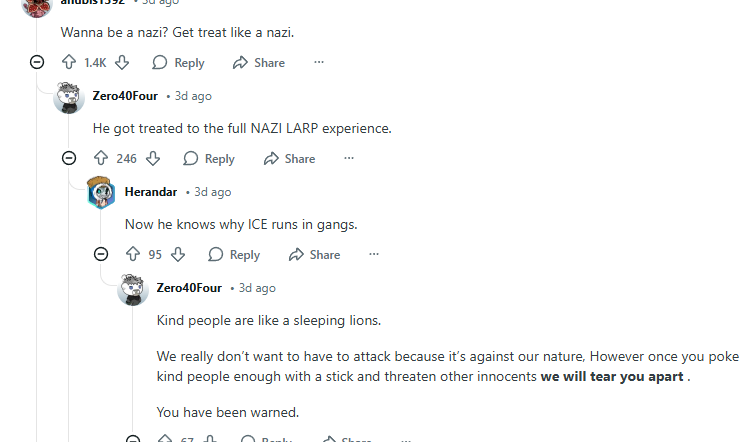Collapse the 246-point reply thread
The image size is (739, 442).
(x=69, y=158)
